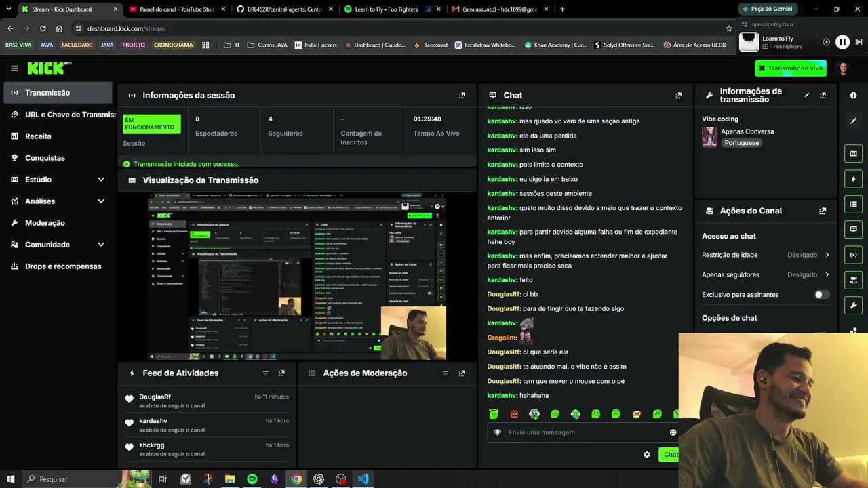868x488 pixels.
Task: Open ChatGPT app from the taskbar
Action: point(319,479)
